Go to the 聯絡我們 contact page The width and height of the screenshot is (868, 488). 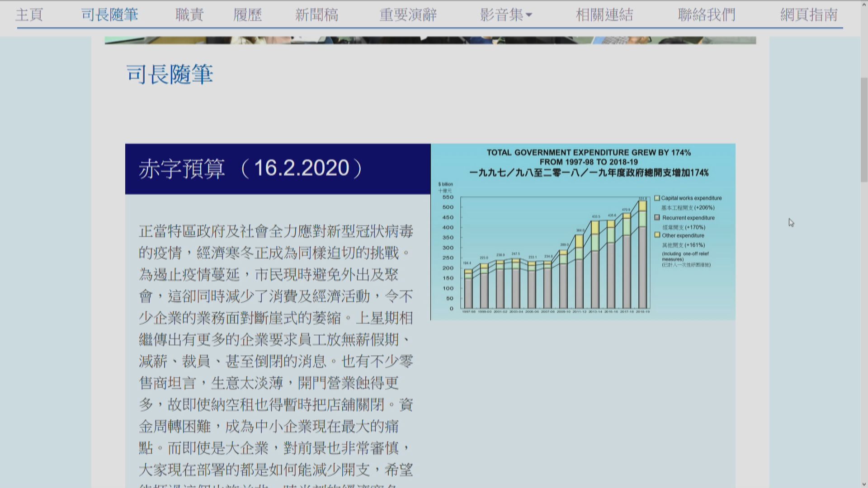[707, 15]
